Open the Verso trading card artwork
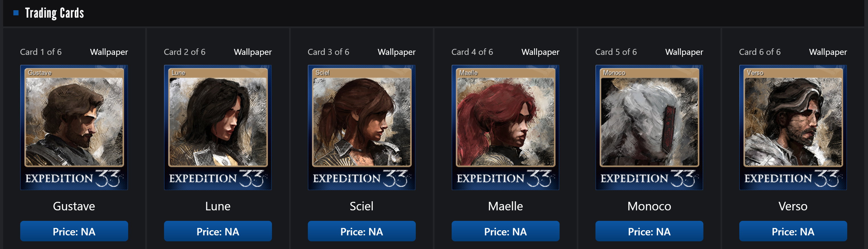Screen dimensions: 868x249 793,127
